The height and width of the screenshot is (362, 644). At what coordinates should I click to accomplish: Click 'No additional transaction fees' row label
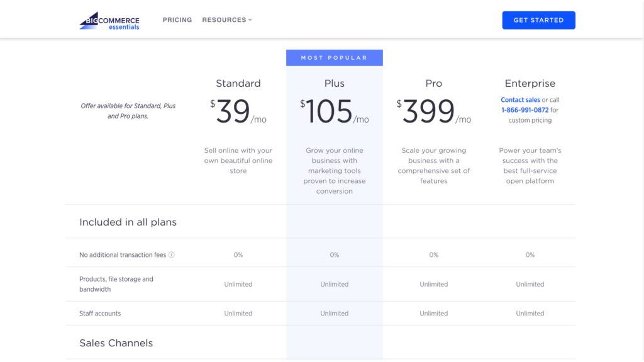point(123,255)
